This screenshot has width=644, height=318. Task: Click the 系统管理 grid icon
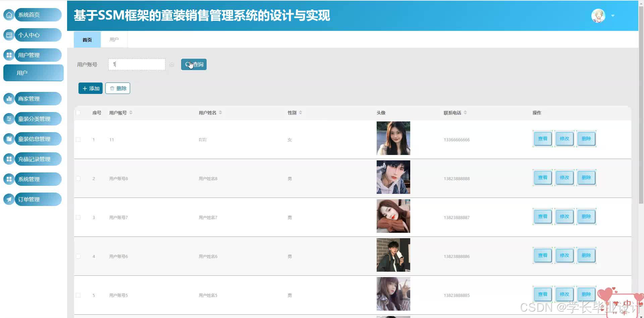click(9, 179)
